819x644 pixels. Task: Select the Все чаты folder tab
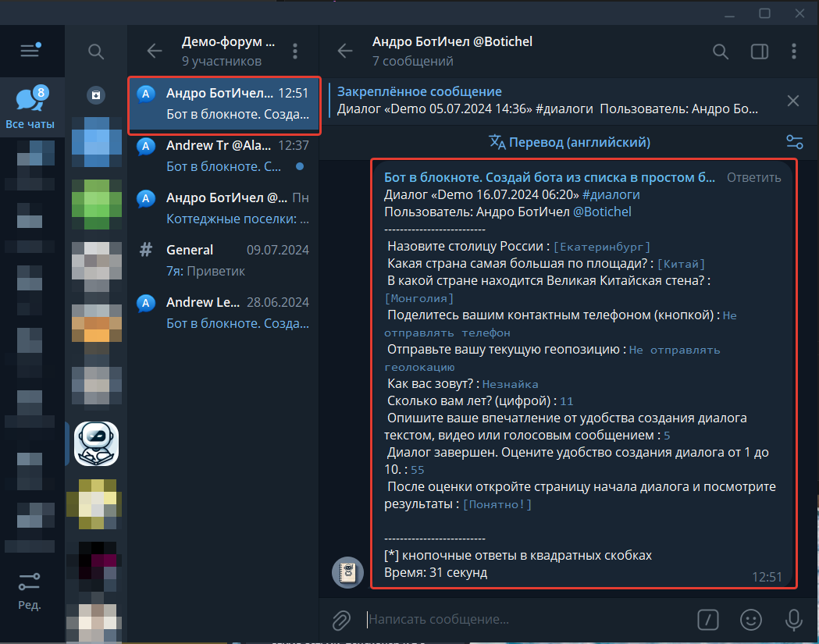pyautogui.click(x=30, y=108)
